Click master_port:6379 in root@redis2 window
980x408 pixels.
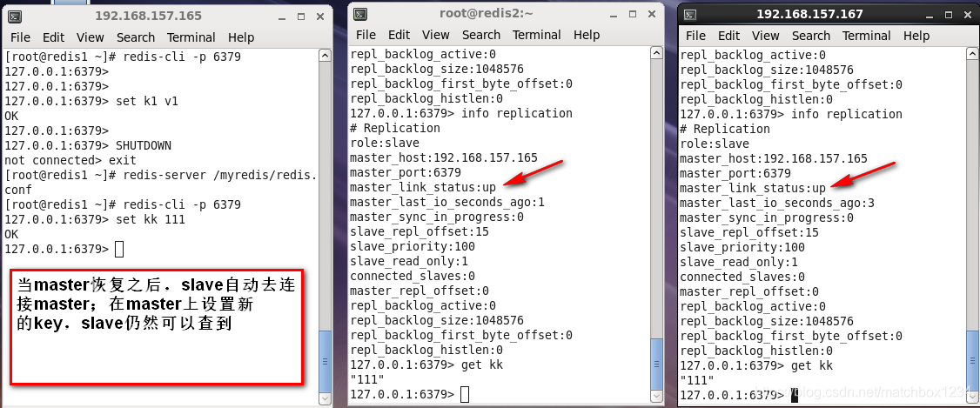pyautogui.click(x=406, y=172)
